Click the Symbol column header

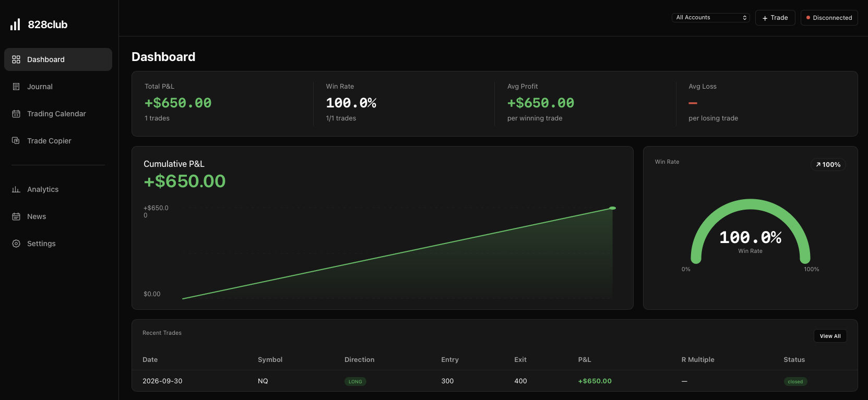(x=270, y=360)
